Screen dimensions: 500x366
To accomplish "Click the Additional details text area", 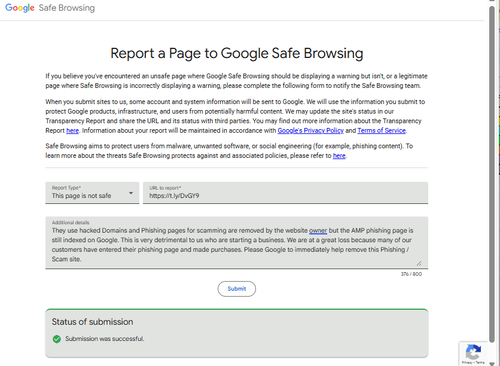I will [237, 242].
